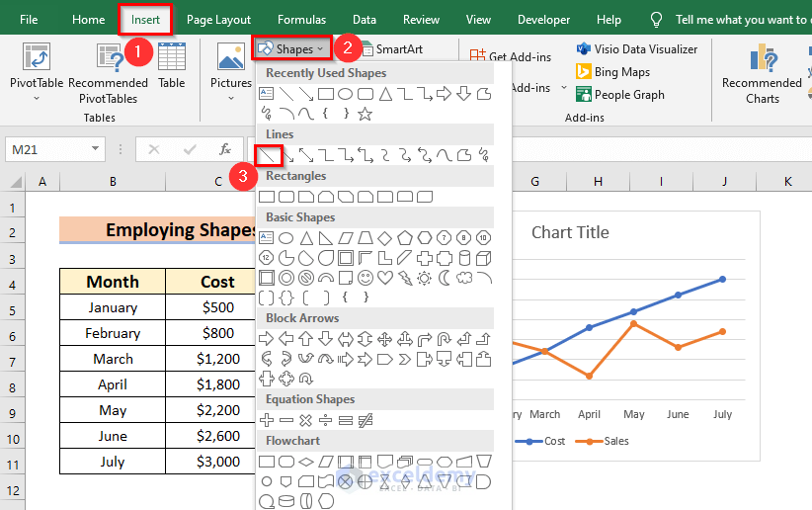Select the Moon shape
Viewport: 812px width, 510px height.
point(445,278)
